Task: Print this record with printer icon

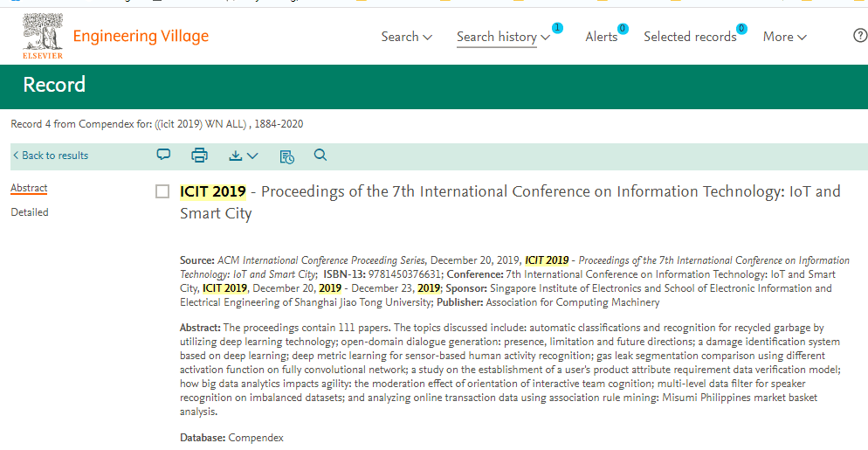Action: point(199,156)
